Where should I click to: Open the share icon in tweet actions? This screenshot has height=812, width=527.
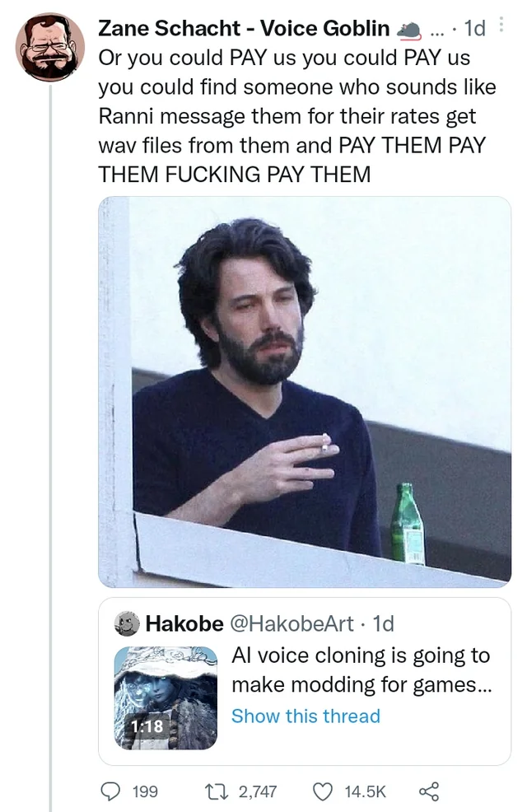coord(429,791)
